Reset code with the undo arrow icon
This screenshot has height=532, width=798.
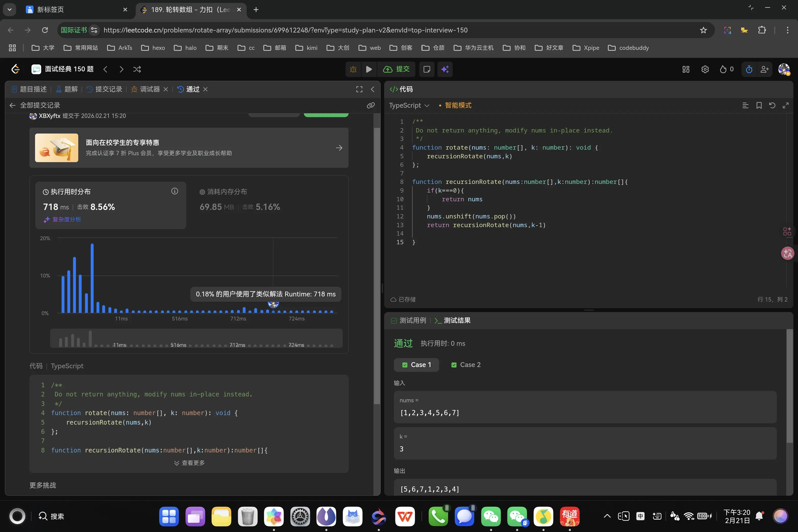tap(772, 106)
